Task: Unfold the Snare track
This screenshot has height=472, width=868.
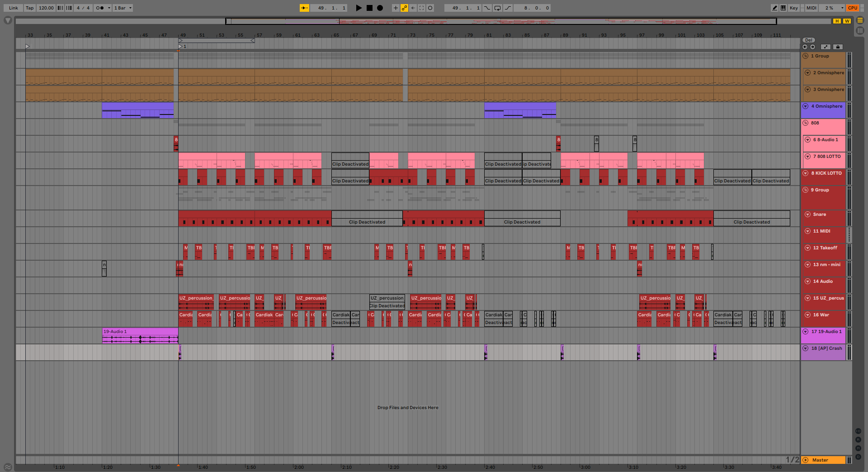Action: 807,215
